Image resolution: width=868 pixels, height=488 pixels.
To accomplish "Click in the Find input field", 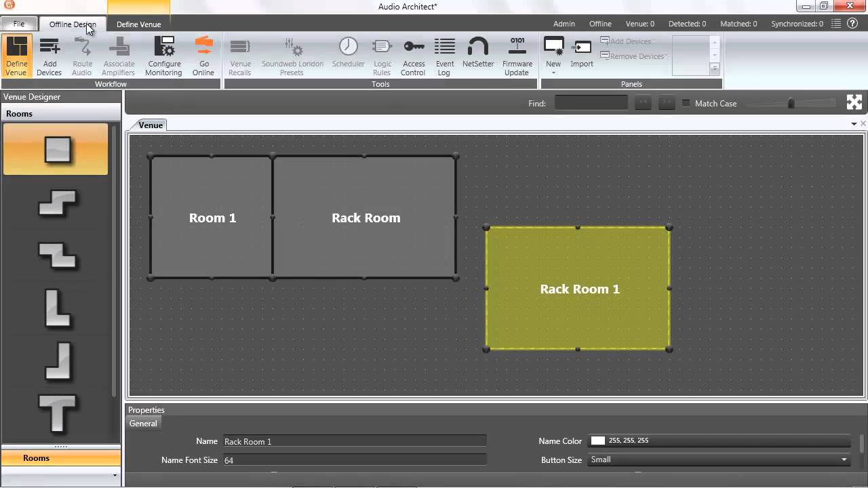I will pos(591,103).
